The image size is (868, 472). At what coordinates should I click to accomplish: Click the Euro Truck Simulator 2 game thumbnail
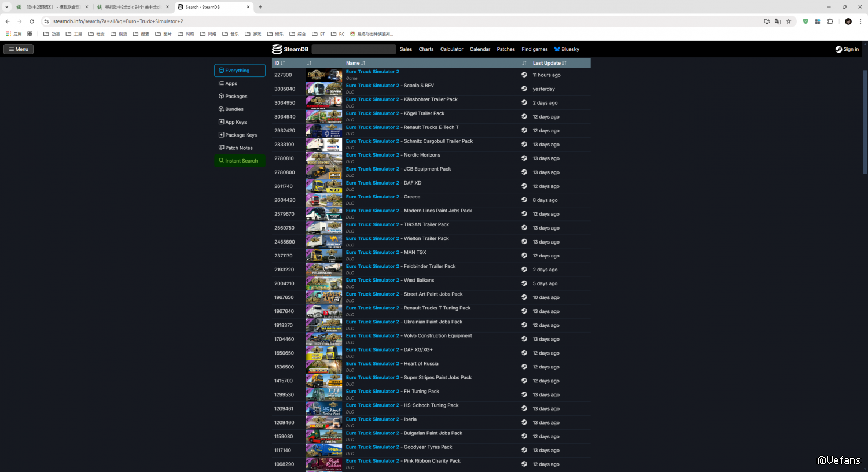(x=324, y=75)
